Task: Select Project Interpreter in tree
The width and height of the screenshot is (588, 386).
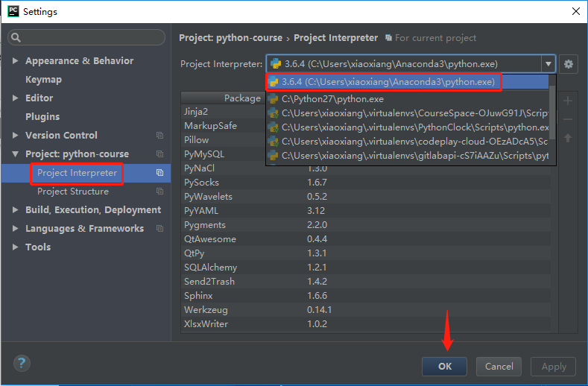Action: tap(77, 173)
